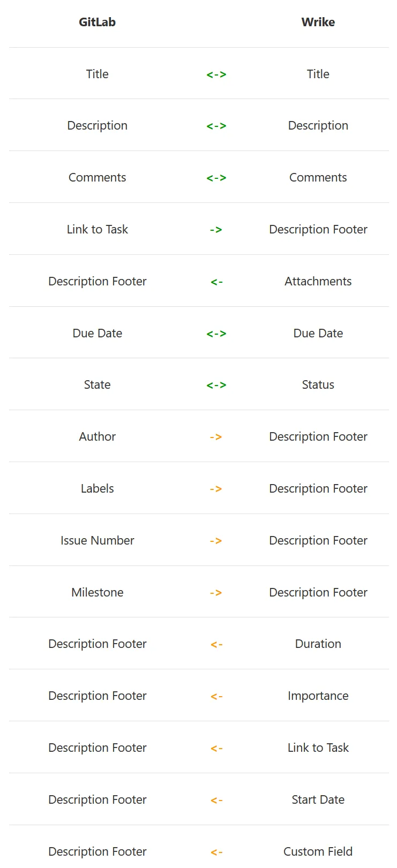Select Link to Task under Wrike column
The image size is (397, 868).
pos(318,748)
